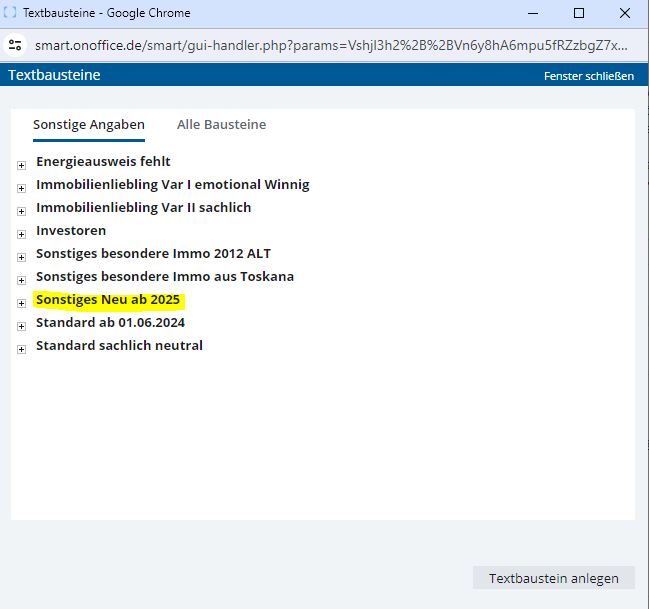Expand the Energieausweis fehlt plus icon
The height and width of the screenshot is (609, 649).
point(21,164)
